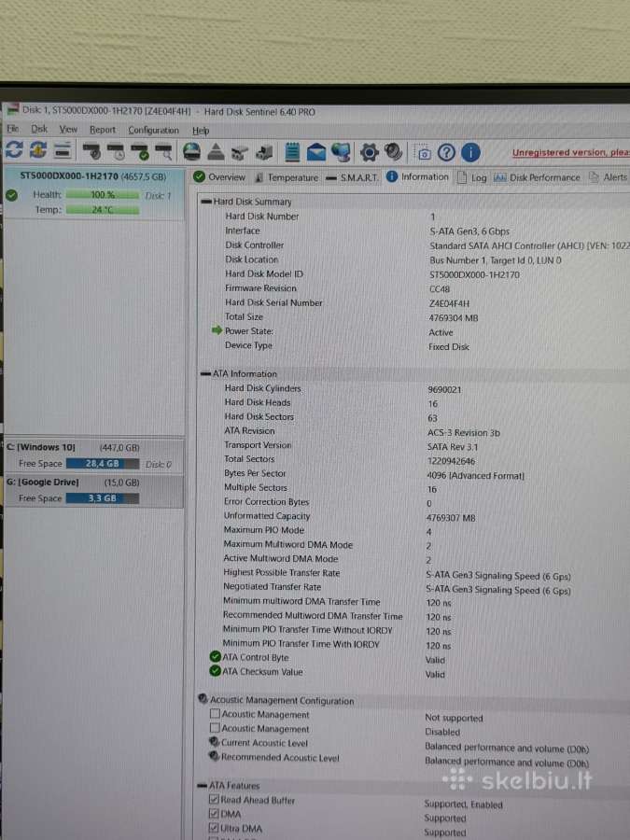Click the globe with monitor network icon
This screenshot has width=630, height=840.
[x=341, y=152]
